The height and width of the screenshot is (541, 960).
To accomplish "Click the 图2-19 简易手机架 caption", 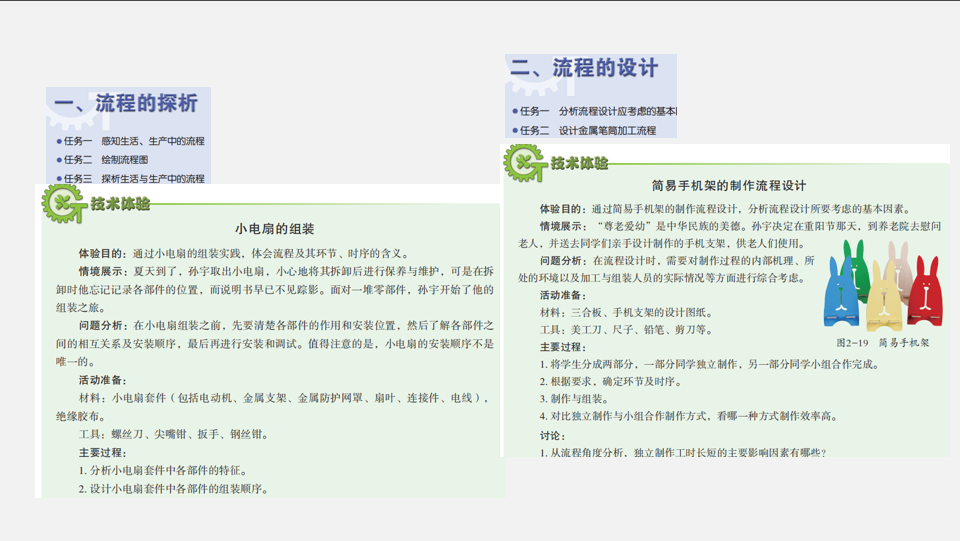I will tap(882, 342).
